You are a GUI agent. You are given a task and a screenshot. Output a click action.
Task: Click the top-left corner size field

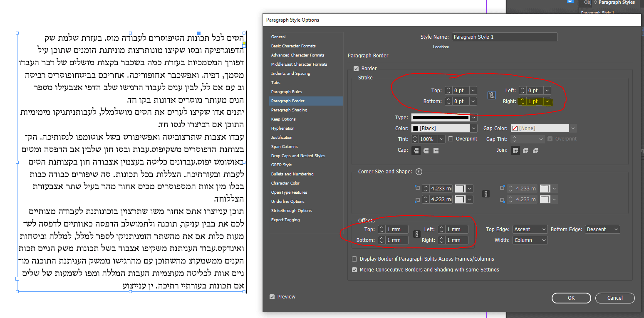[x=441, y=189]
